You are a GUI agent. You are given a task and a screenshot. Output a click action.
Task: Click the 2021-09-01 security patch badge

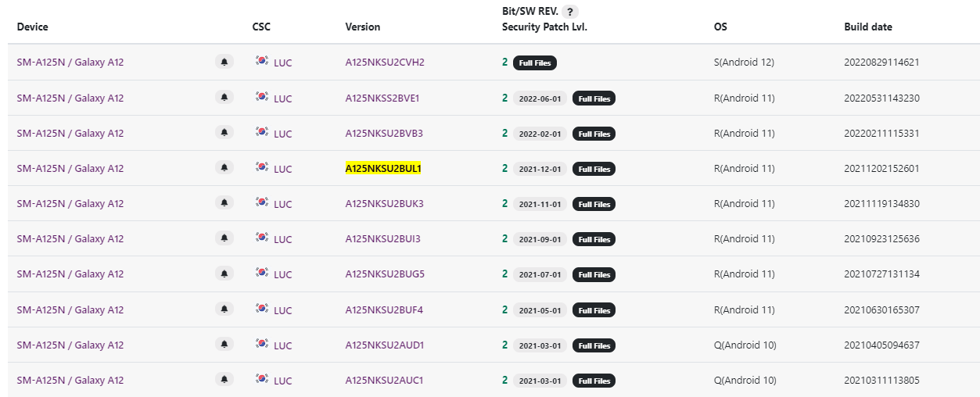coord(540,239)
